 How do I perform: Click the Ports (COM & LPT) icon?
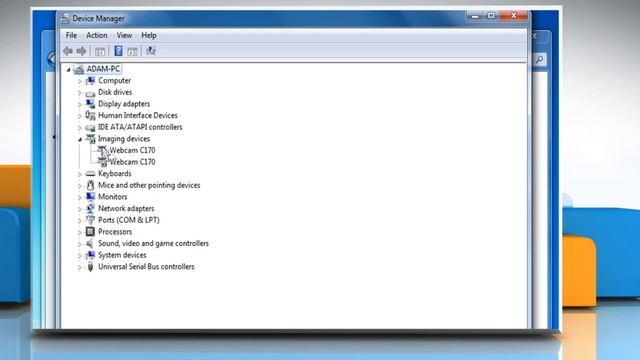coord(90,220)
